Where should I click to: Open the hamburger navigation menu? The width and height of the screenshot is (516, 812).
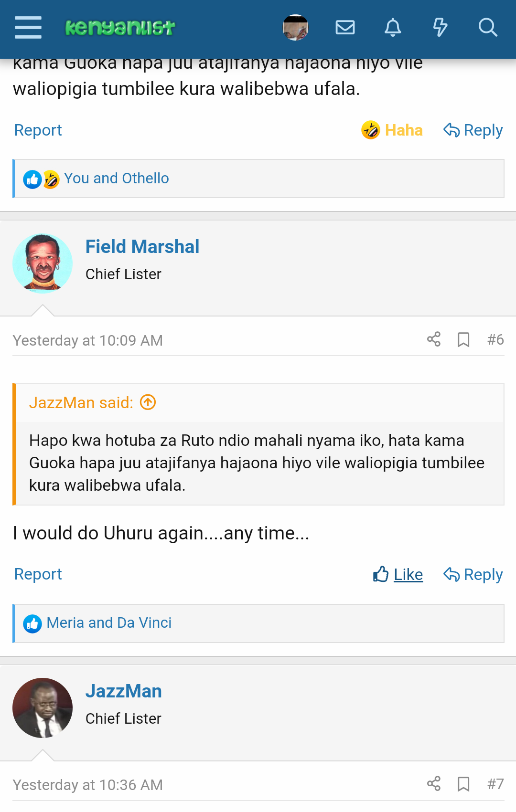click(x=28, y=27)
